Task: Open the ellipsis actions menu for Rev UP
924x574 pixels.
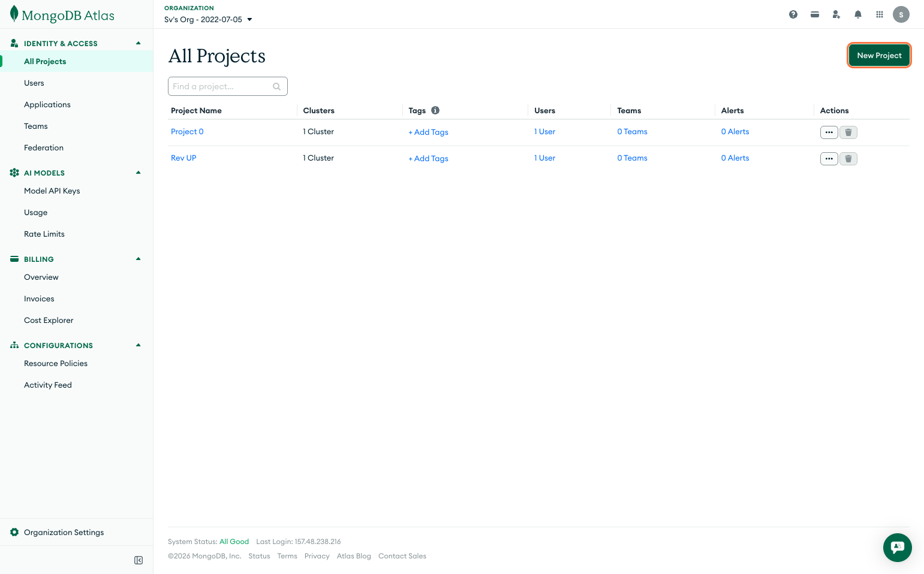Action: pyautogui.click(x=829, y=158)
